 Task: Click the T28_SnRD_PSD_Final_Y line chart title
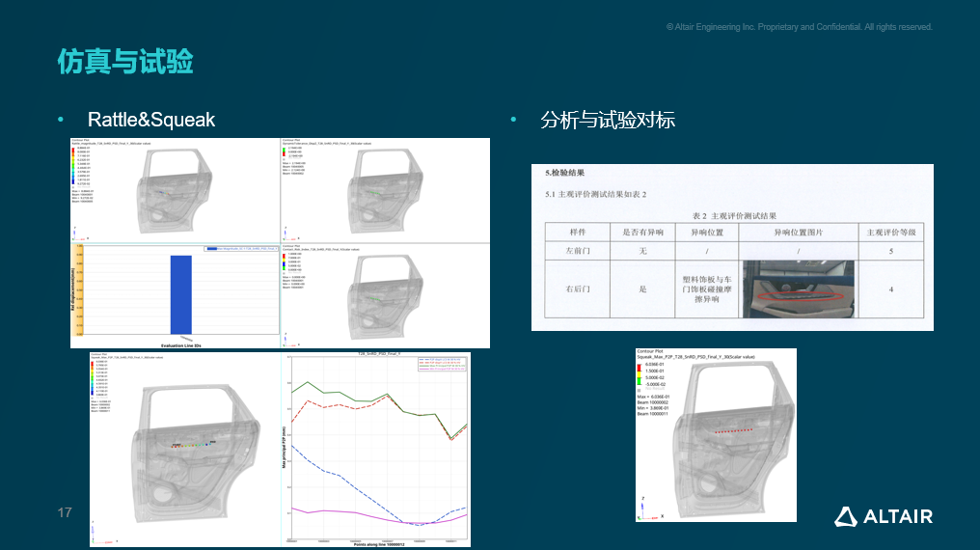(x=379, y=354)
